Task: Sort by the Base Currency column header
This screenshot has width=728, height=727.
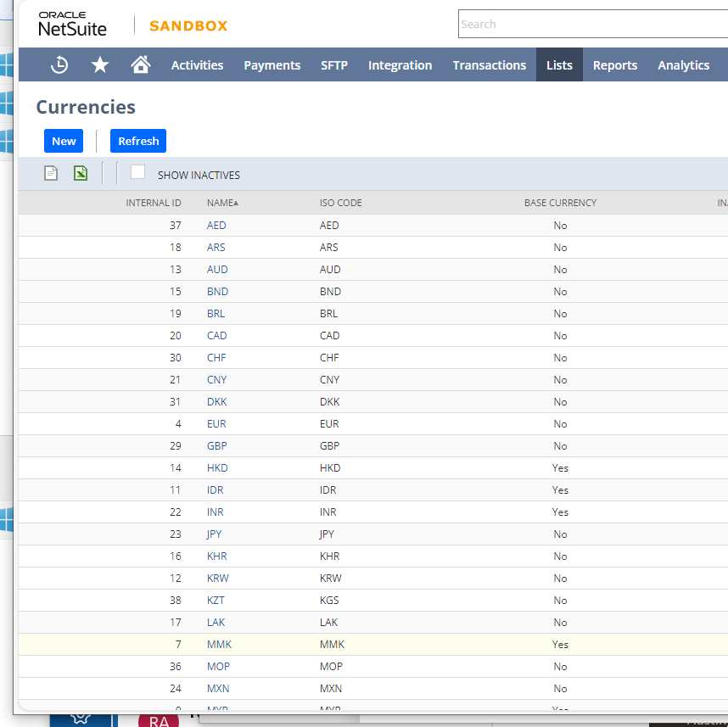Action: coord(560,203)
